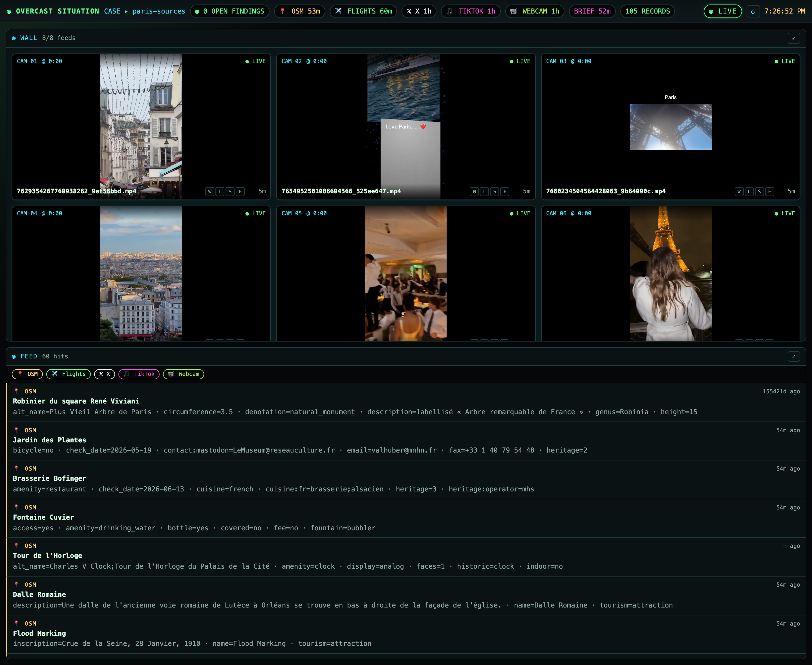The width and height of the screenshot is (812, 665).
Task: Click the L button on CAM 02
Action: pyautogui.click(x=484, y=192)
